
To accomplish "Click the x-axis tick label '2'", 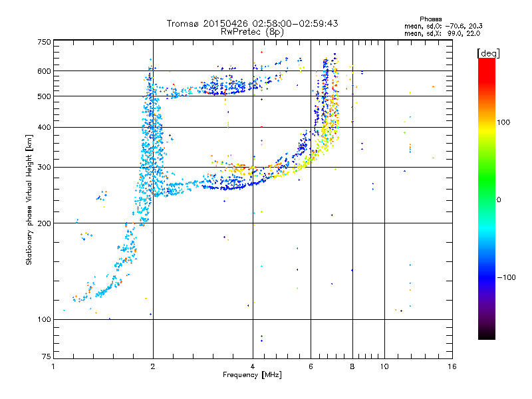I will coord(153,366).
